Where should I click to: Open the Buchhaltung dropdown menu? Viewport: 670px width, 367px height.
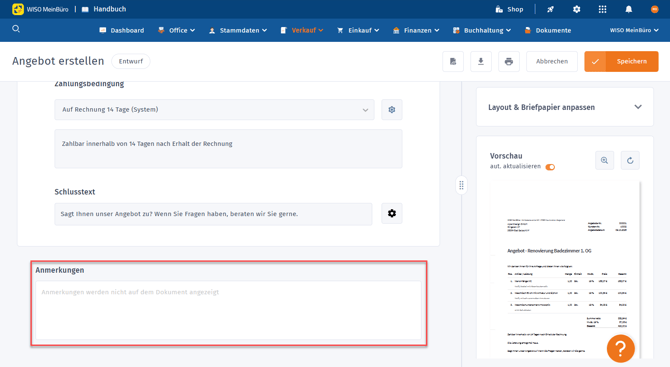coord(482,30)
